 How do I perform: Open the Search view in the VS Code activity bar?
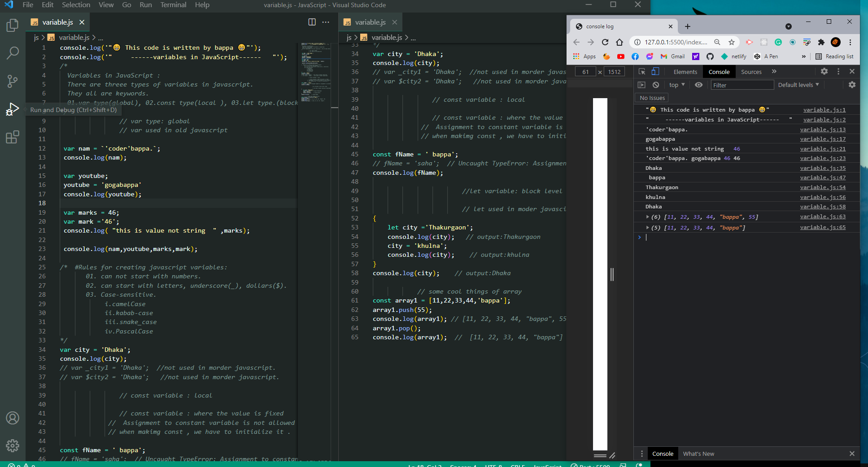pos(13,53)
